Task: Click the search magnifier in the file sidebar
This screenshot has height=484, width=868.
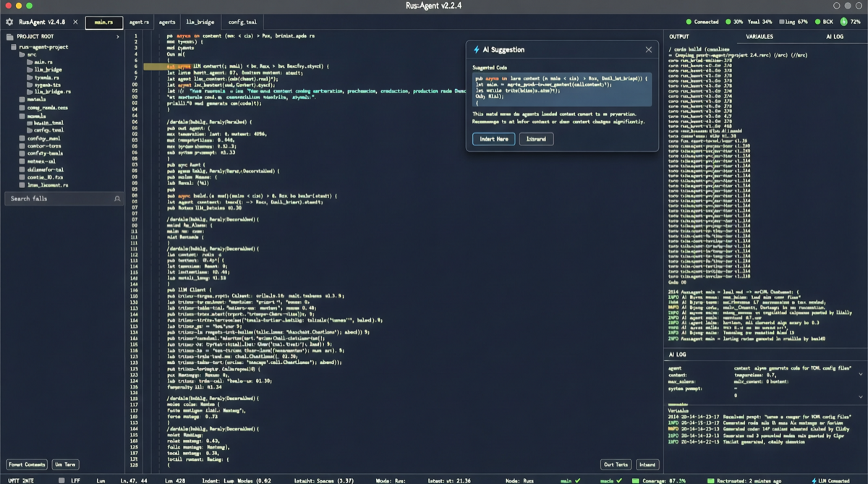Action: [x=116, y=197]
